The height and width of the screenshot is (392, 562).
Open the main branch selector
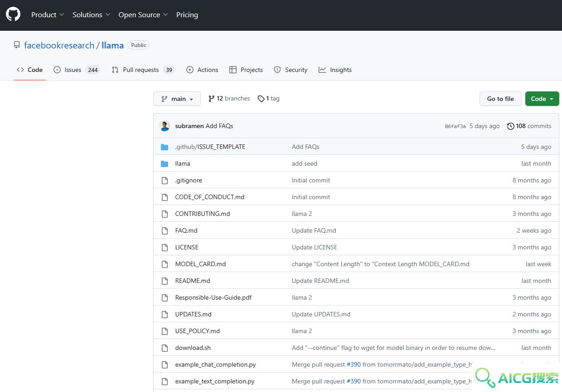pyautogui.click(x=177, y=99)
